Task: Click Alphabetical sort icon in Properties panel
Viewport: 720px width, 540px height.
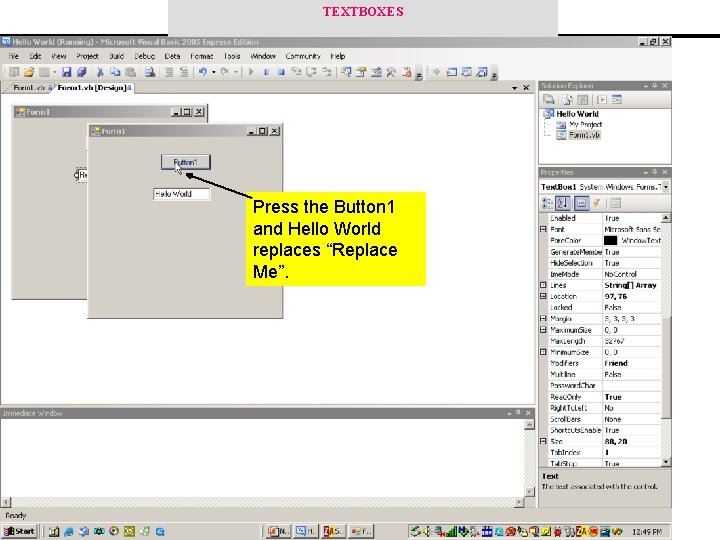Action: 563,203
